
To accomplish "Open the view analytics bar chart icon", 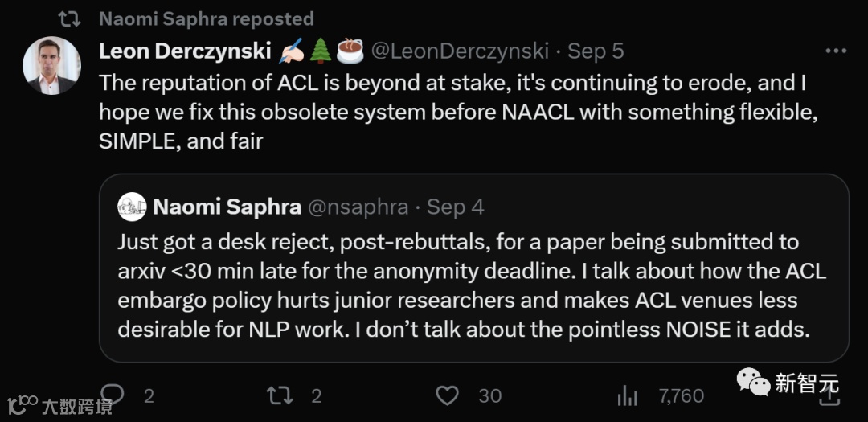I will tap(627, 395).
